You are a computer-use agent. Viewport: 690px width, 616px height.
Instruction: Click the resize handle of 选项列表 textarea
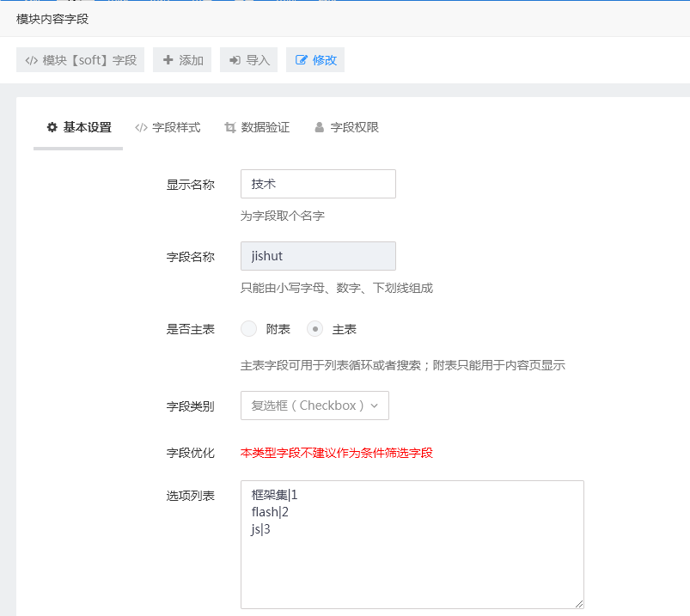[579, 604]
